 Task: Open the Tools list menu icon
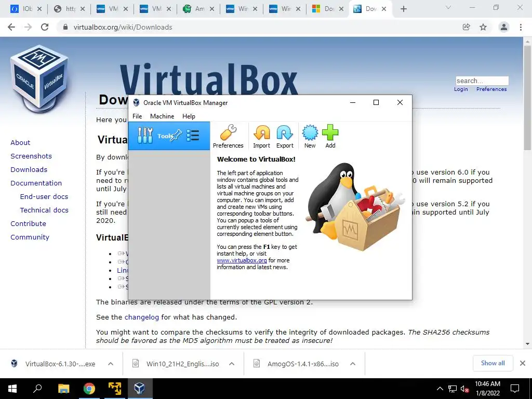tap(193, 135)
